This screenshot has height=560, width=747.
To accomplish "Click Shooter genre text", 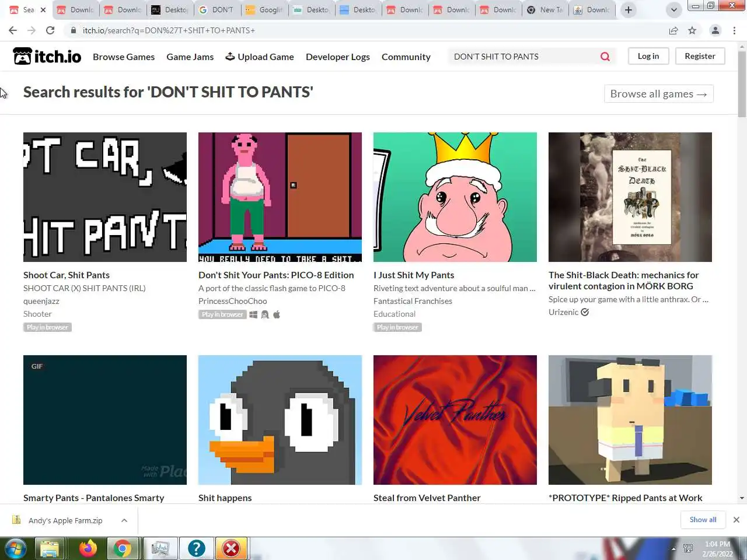I will pyautogui.click(x=37, y=314).
